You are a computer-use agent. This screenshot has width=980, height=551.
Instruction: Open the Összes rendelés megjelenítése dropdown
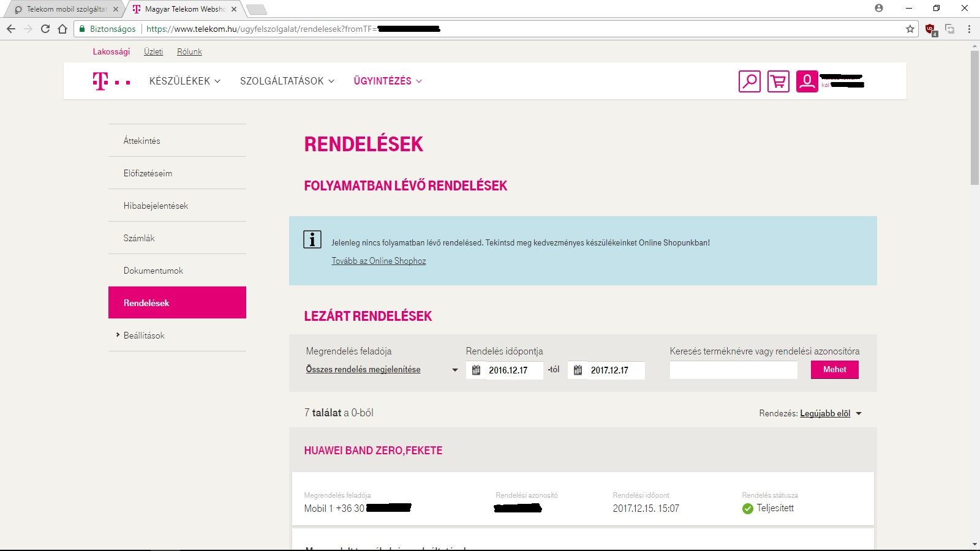tap(382, 369)
